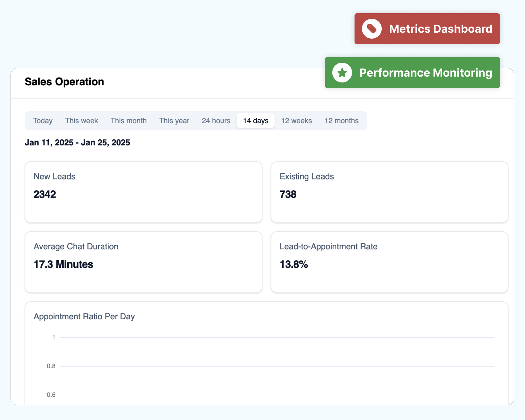This screenshot has width=525, height=420.
Task: Select the 14 days tab
Action: (256, 121)
